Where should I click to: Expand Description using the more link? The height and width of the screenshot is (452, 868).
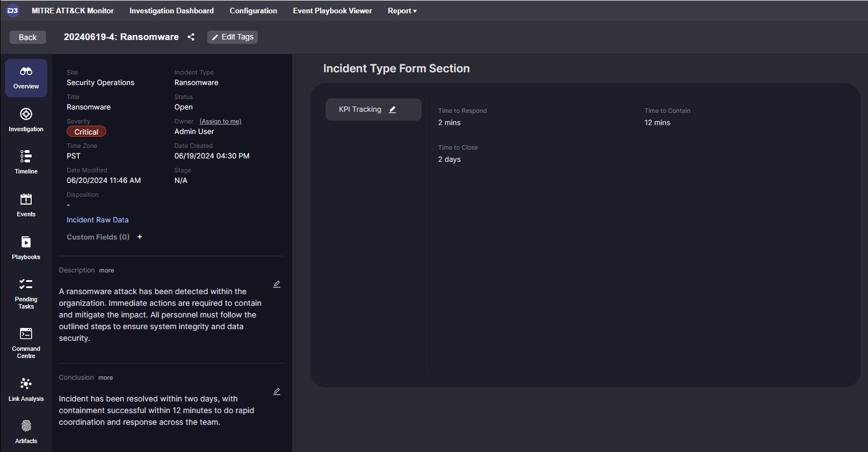(107, 271)
